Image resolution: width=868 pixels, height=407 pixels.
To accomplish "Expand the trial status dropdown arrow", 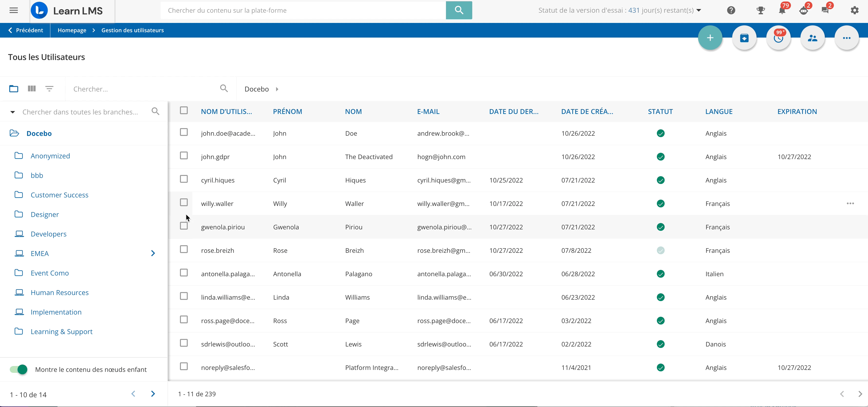I will [699, 10].
